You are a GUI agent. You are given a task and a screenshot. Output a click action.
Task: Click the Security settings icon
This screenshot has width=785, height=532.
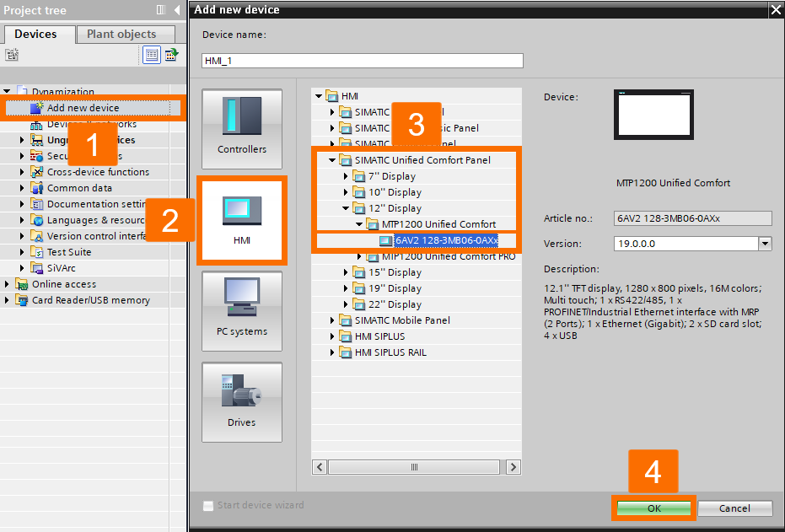36,156
